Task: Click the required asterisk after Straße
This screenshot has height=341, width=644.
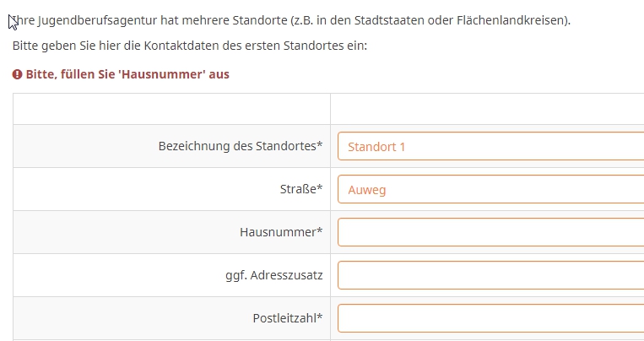Action: tap(320, 188)
